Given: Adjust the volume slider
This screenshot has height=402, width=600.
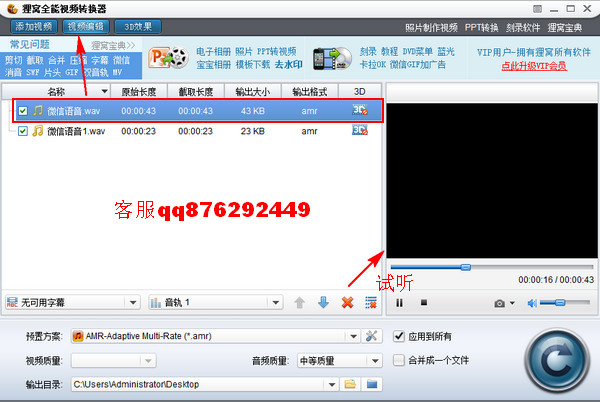Looking at the screenshot, I should [565, 303].
